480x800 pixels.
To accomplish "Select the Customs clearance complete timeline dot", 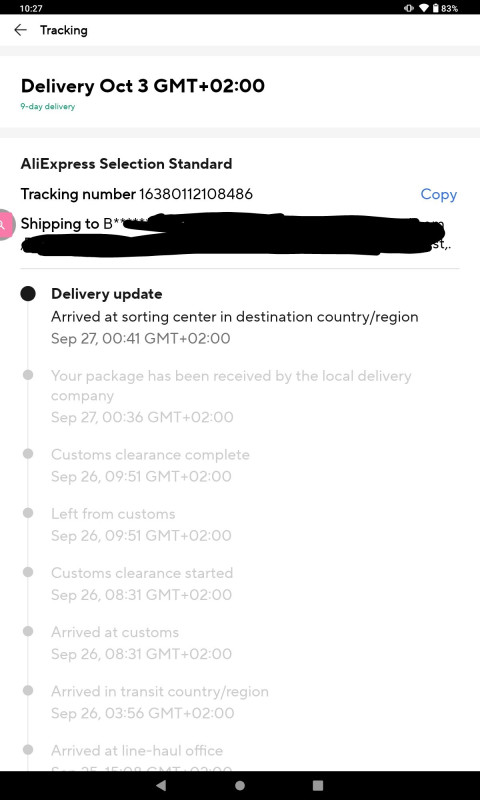I will coord(28,454).
